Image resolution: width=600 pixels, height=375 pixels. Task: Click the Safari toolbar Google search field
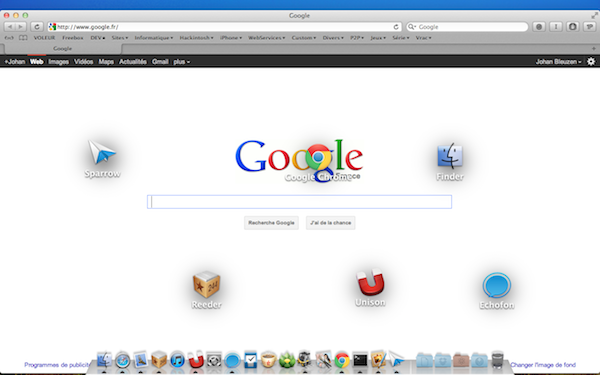pyautogui.click(x=467, y=27)
